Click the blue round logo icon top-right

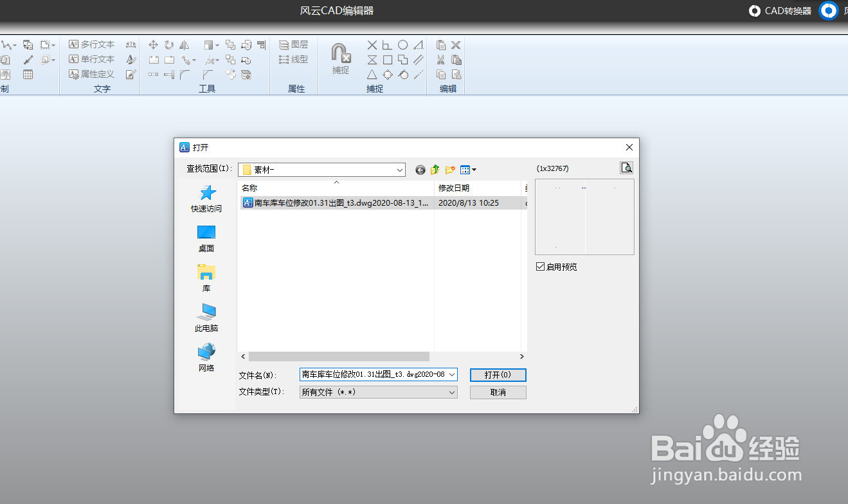pos(829,11)
